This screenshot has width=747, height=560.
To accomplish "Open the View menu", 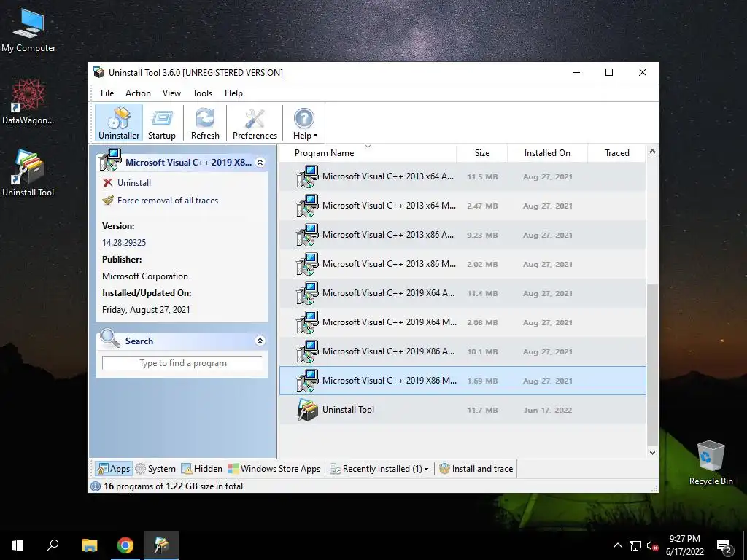I will tap(171, 93).
